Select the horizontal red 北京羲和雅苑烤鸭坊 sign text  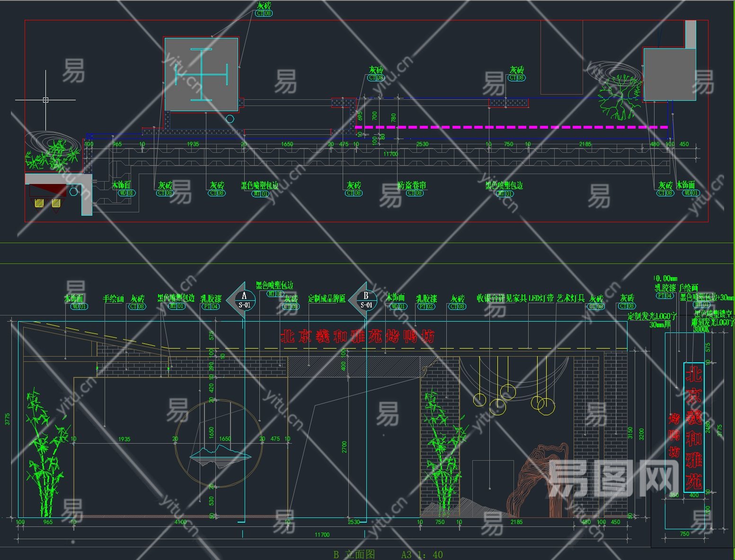[357, 336]
